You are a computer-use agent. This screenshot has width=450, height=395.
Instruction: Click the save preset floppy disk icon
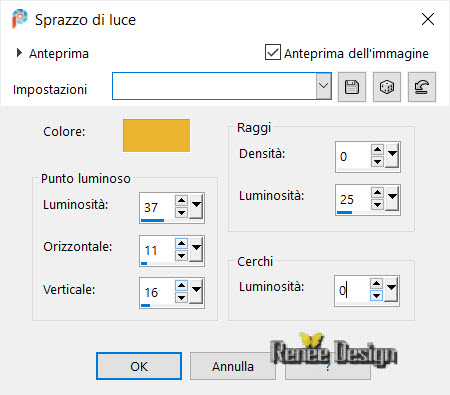[352, 87]
